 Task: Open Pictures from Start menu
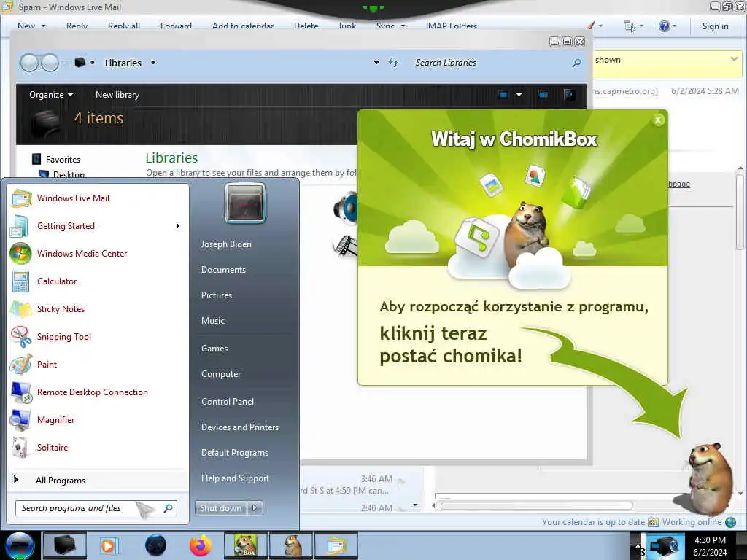tap(217, 295)
